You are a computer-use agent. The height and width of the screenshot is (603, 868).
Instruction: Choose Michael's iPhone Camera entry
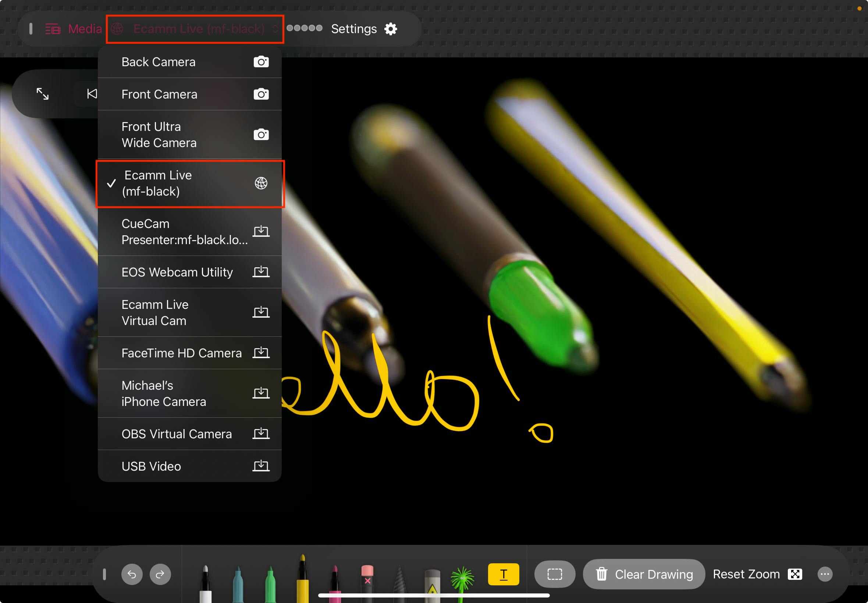pos(190,393)
